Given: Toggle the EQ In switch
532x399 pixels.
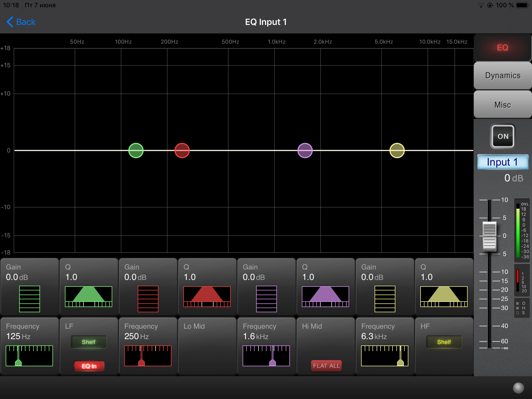Looking at the screenshot, I should [89, 366].
